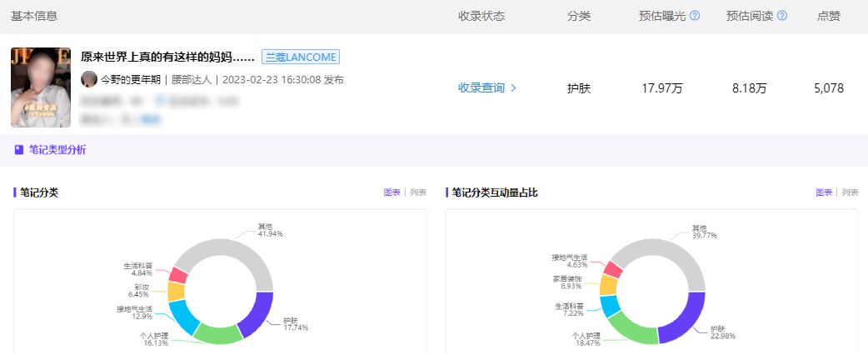Click the help icon next to 预估阅读
The height and width of the screenshot is (355, 868).
(782, 16)
